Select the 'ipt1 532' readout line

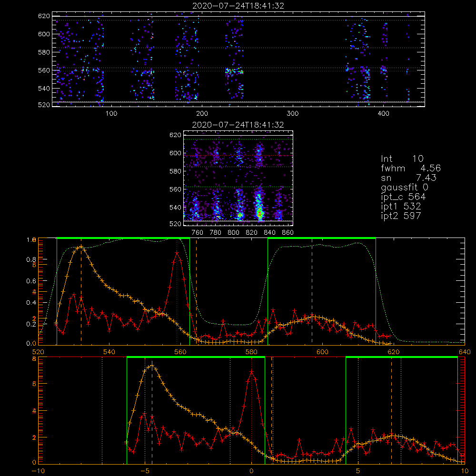tap(401, 207)
